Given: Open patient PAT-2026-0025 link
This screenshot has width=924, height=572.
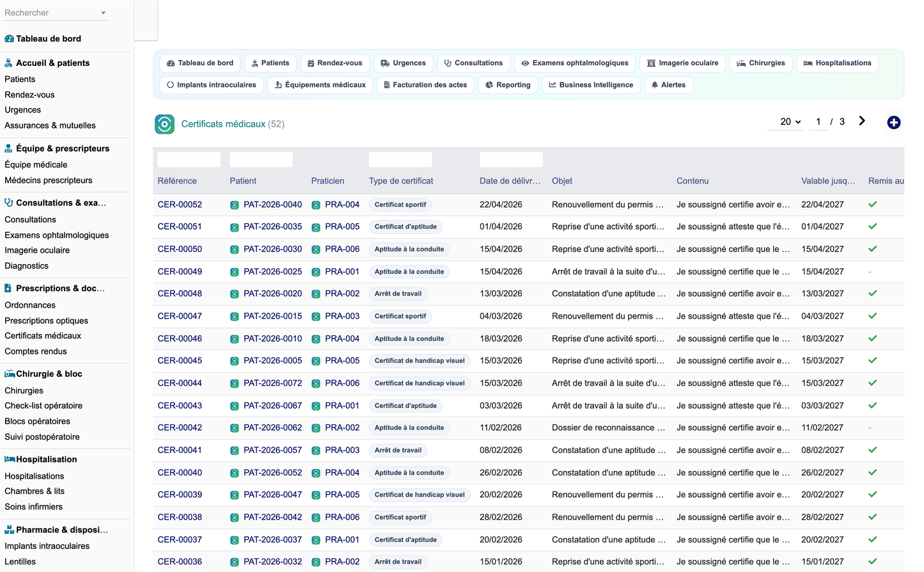Looking at the screenshot, I should click(272, 272).
